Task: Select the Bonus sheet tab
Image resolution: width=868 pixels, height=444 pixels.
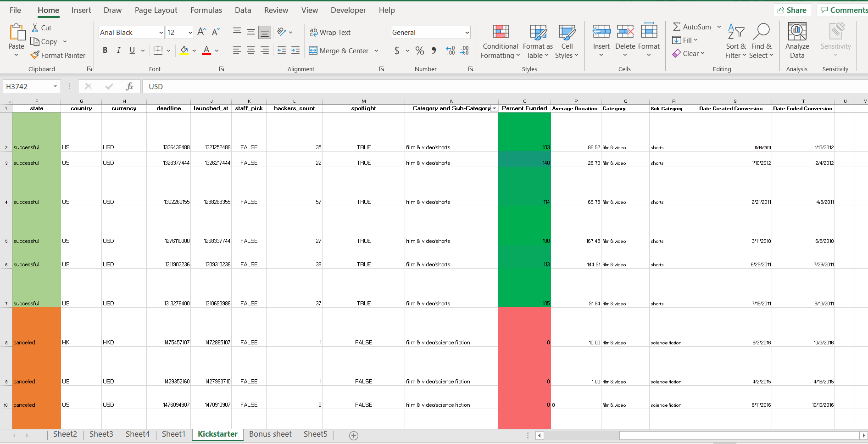Action: pos(270,434)
